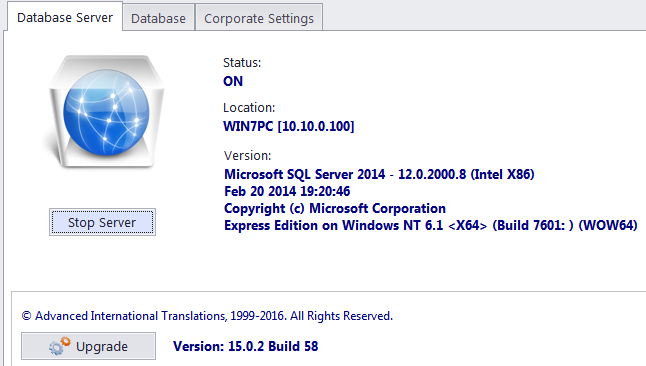Screen dimensions: 646x366
Task: Click the blue globe server icon
Action: coord(106,112)
